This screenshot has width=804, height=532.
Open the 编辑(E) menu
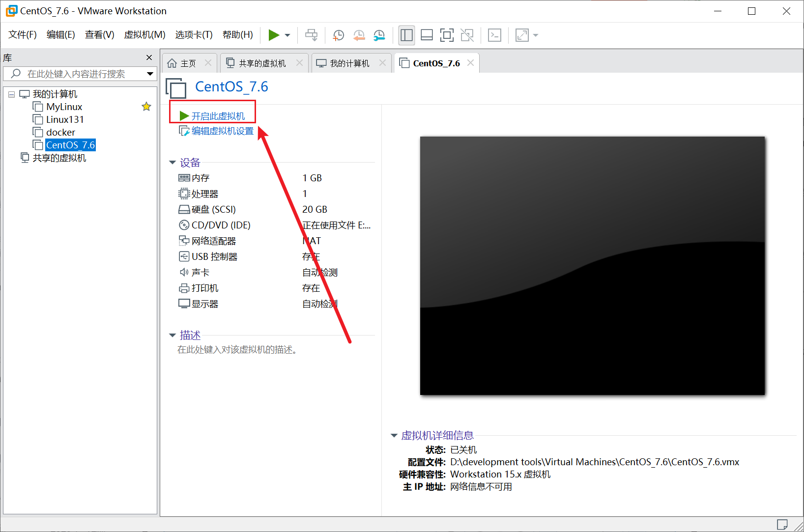click(61, 35)
